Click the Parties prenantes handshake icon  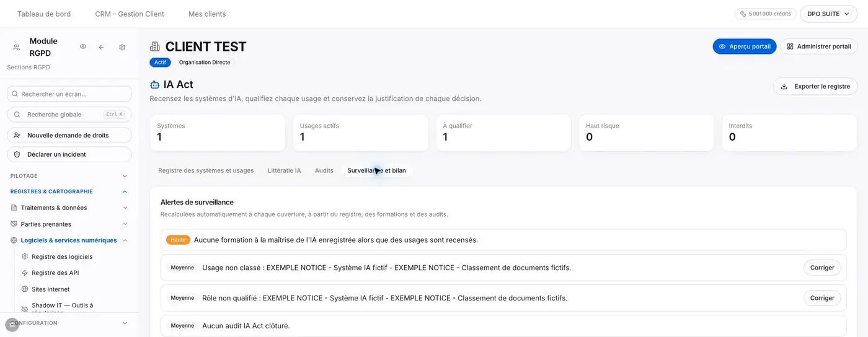click(14, 224)
